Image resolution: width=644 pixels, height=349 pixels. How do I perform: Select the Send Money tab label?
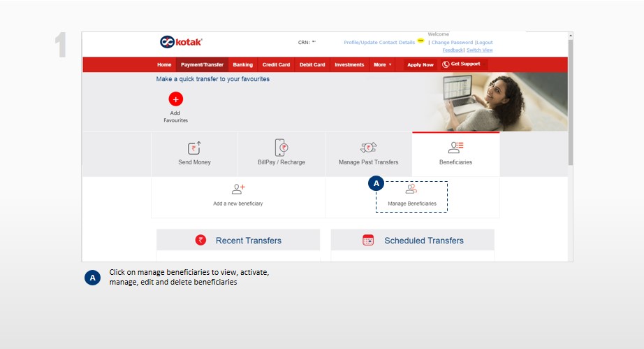[x=194, y=162]
